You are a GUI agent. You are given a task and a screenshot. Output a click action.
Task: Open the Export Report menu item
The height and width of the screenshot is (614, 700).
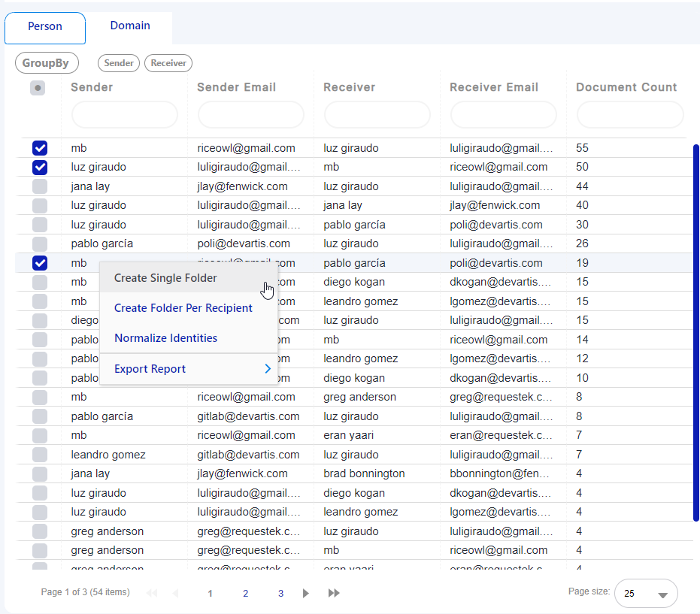(x=189, y=368)
